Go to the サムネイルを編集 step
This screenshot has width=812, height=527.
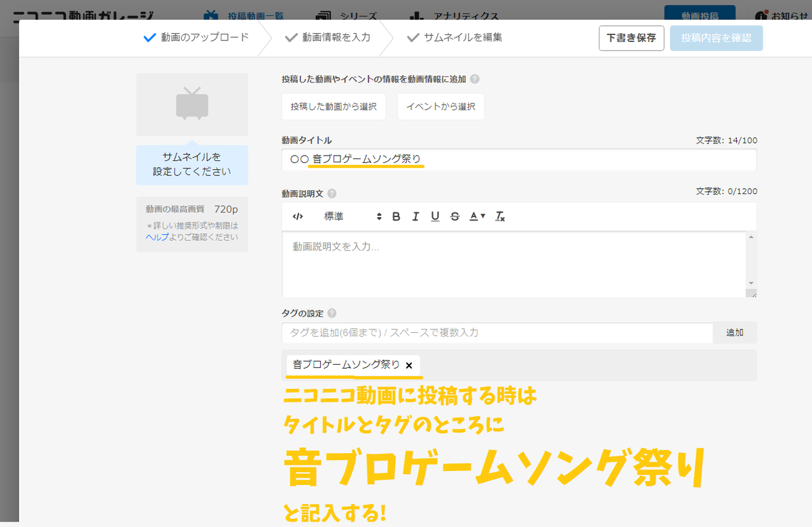[x=455, y=37]
